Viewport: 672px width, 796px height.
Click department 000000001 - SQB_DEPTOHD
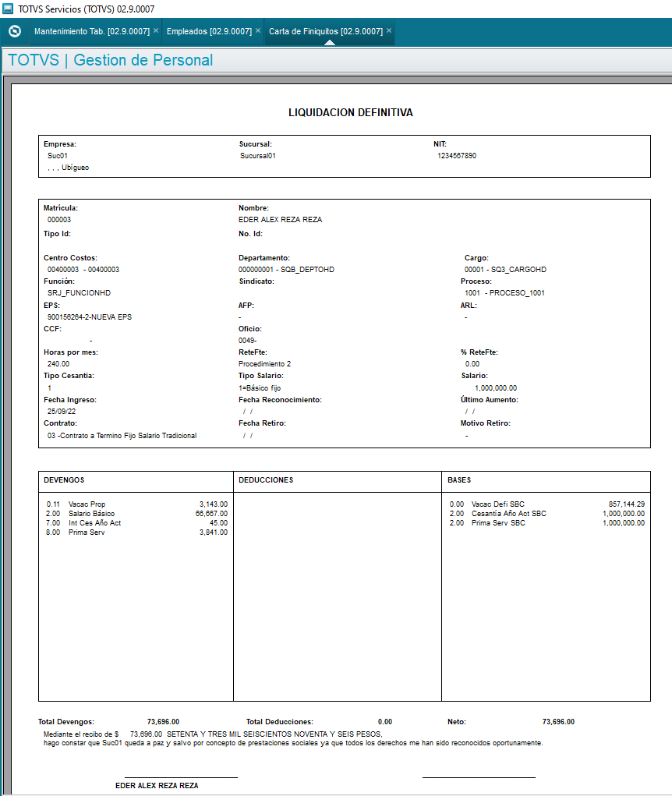(286, 270)
